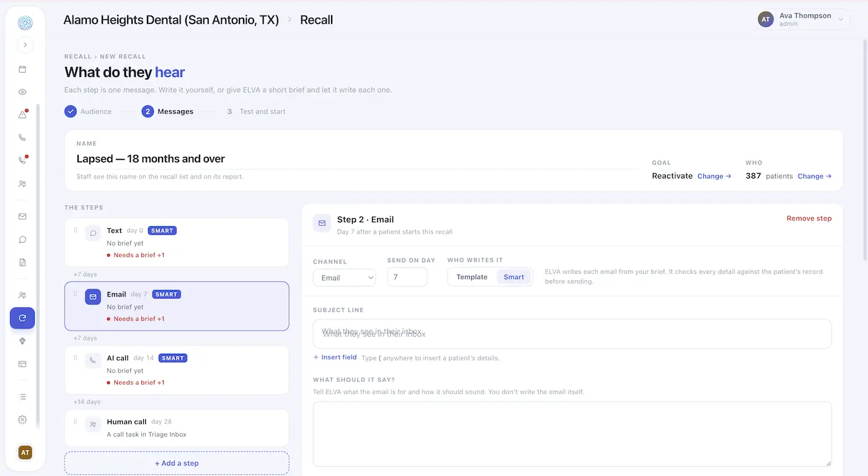Click the AI call step phone icon

93,361
